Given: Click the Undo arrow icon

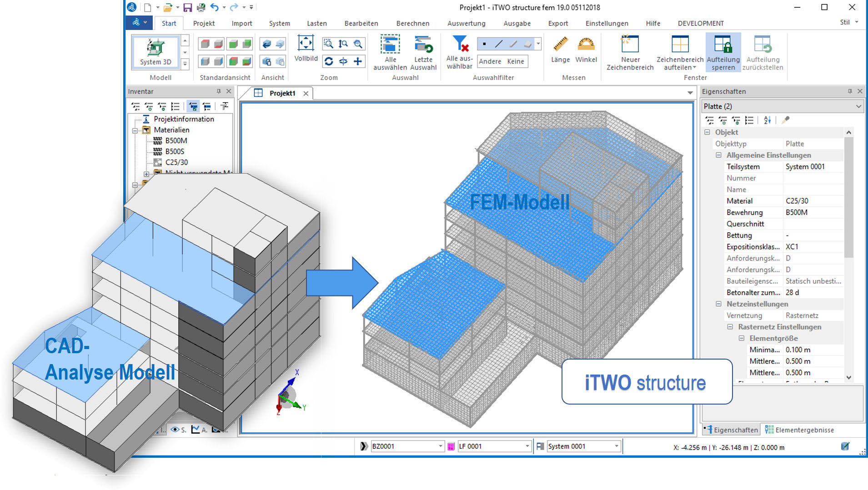Looking at the screenshot, I should pyautogui.click(x=214, y=7).
